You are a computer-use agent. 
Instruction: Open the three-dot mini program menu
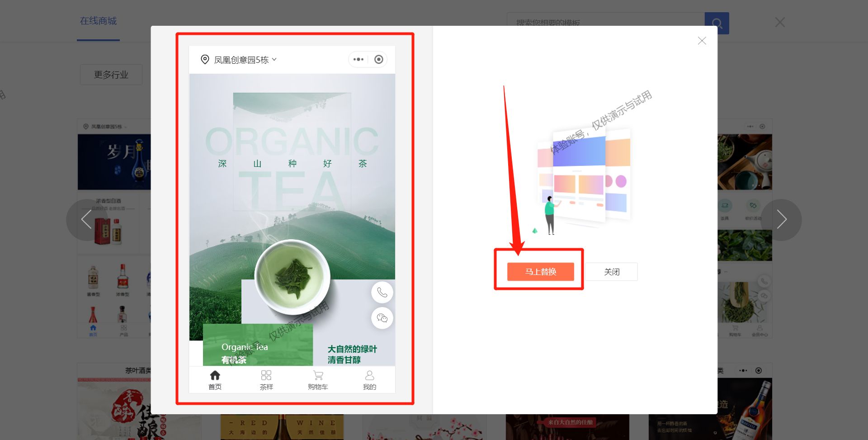359,59
